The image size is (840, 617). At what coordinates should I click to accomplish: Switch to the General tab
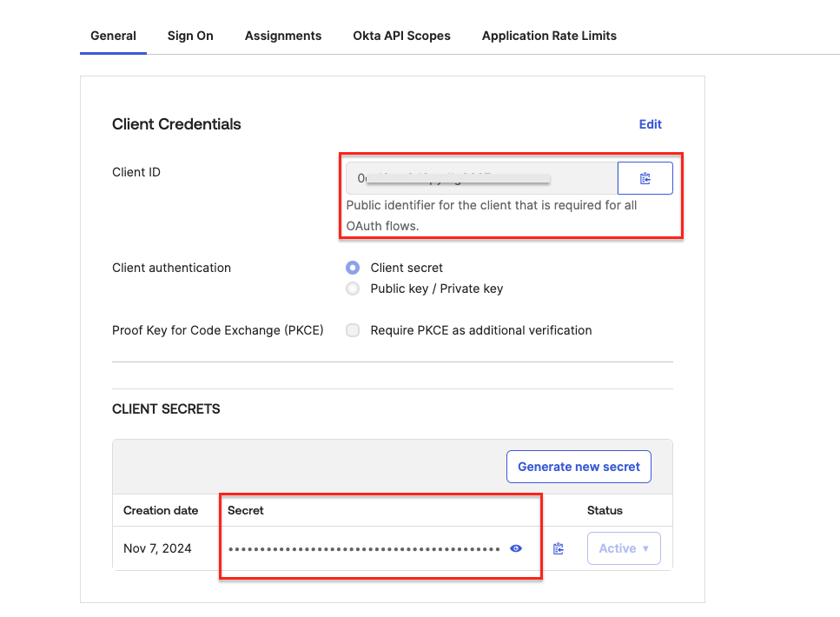pos(113,36)
